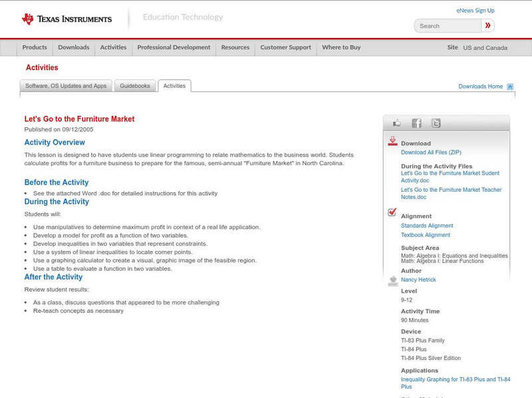
Task: Follow the eNews Sign Up link
Action: coord(475,11)
